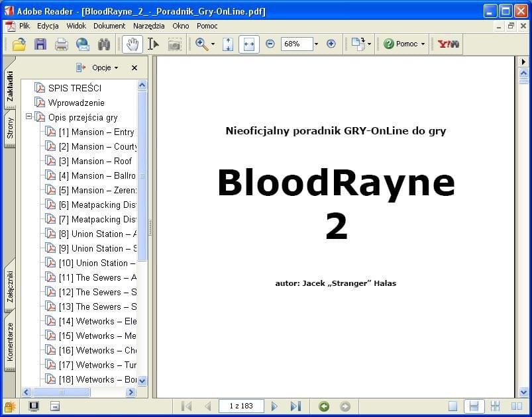Screen dimensions: 532x417
Task: Print the document with the printer icon
Action: (x=62, y=44)
